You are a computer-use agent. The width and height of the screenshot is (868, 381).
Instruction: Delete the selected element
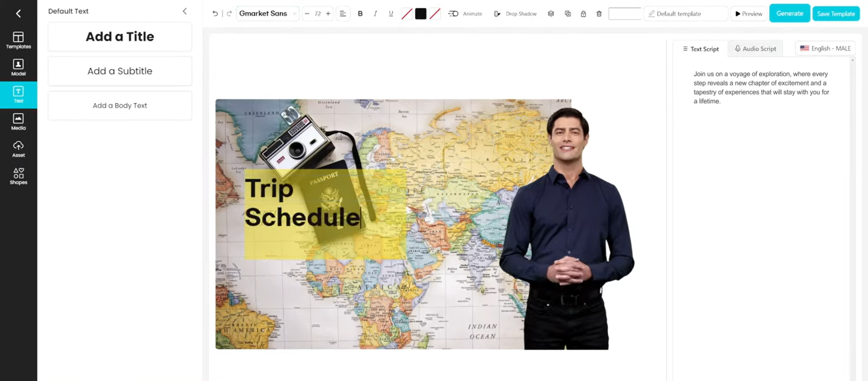click(x=599, y=14)
